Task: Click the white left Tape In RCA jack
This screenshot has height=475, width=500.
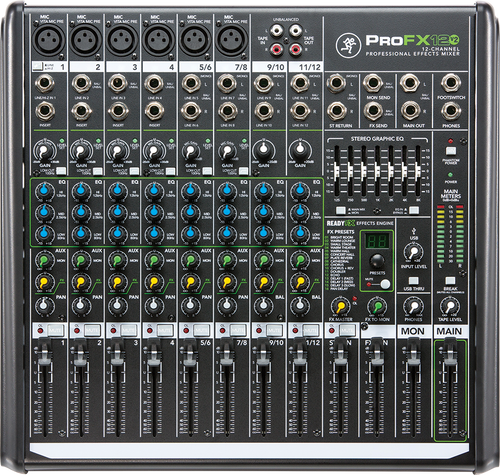Action: 276,31
